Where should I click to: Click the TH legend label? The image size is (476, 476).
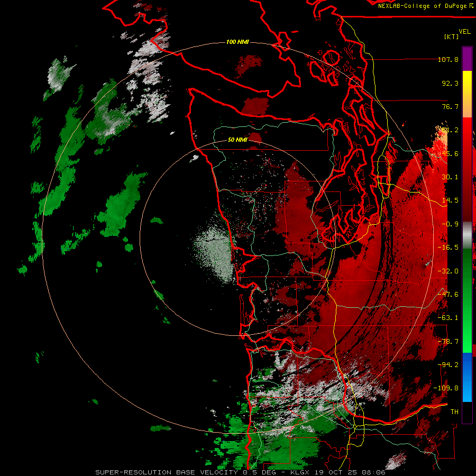point(454,412)
